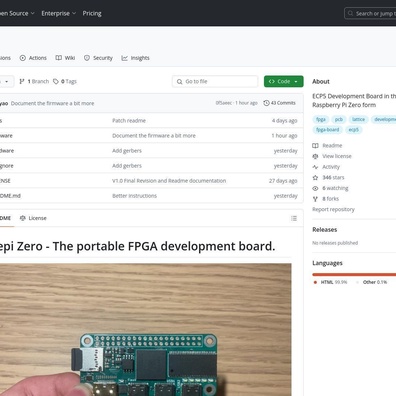The width and height of the screenshot is (396, 396).
Task: Open the Security tab
Action: point(98,58)
